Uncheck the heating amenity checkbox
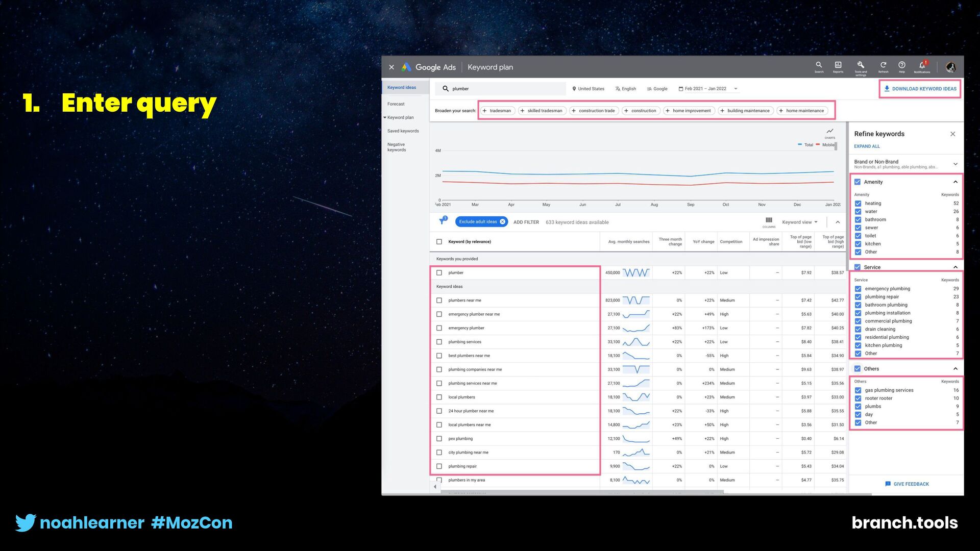 858,204
